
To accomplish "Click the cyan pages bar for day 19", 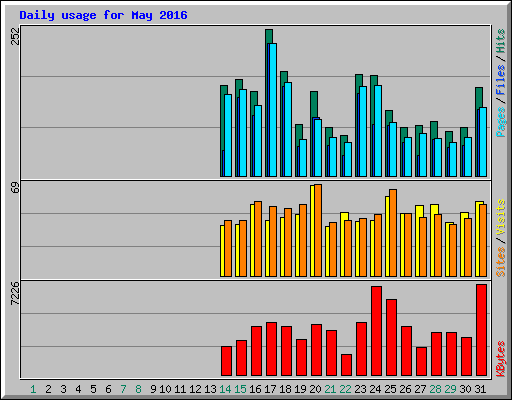I will coord(303,158).
